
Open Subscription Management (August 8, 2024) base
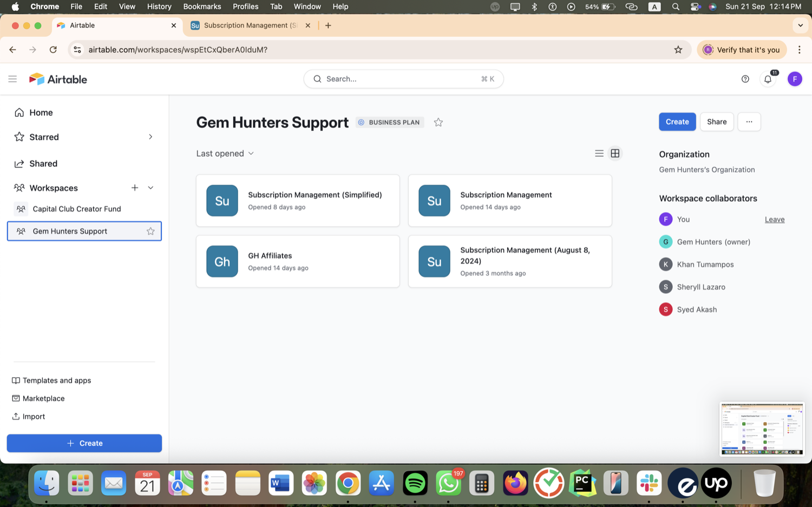click(510, 261)
